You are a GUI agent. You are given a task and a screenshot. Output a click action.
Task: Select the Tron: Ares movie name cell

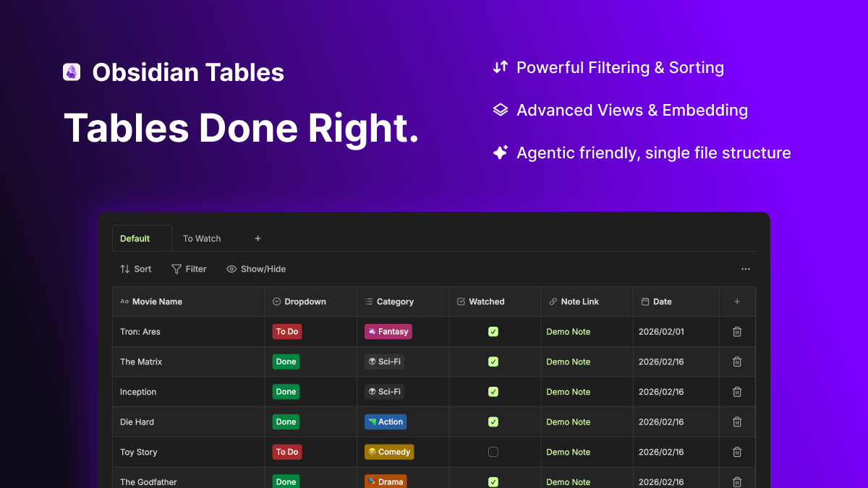click(x=189, y=332)
